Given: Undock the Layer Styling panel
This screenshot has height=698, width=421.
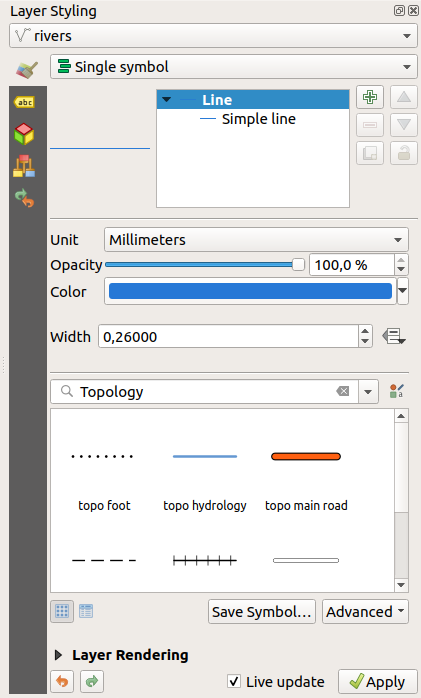Looking at the screenshot, I should 399,11.
